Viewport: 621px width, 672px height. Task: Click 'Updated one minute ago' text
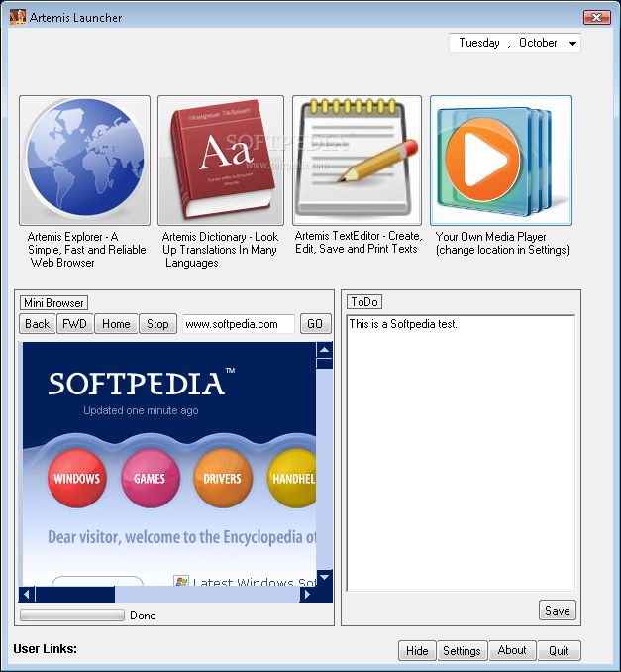click(x=141, y=410)
